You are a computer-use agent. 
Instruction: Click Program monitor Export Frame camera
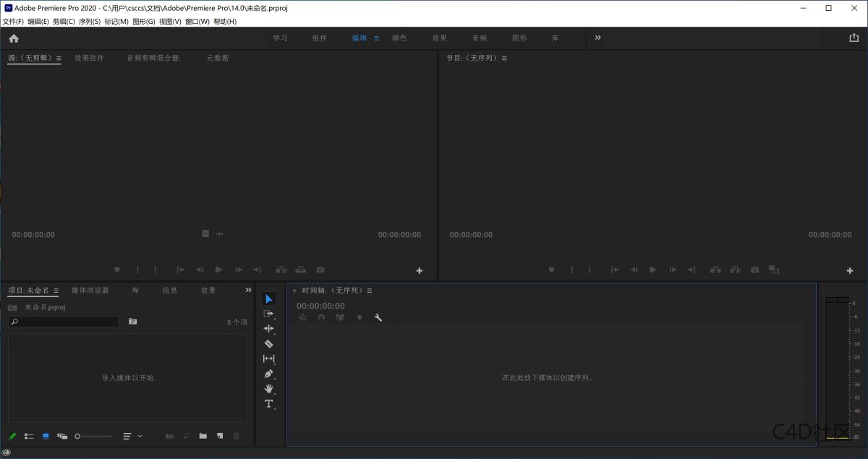[754, 270]
